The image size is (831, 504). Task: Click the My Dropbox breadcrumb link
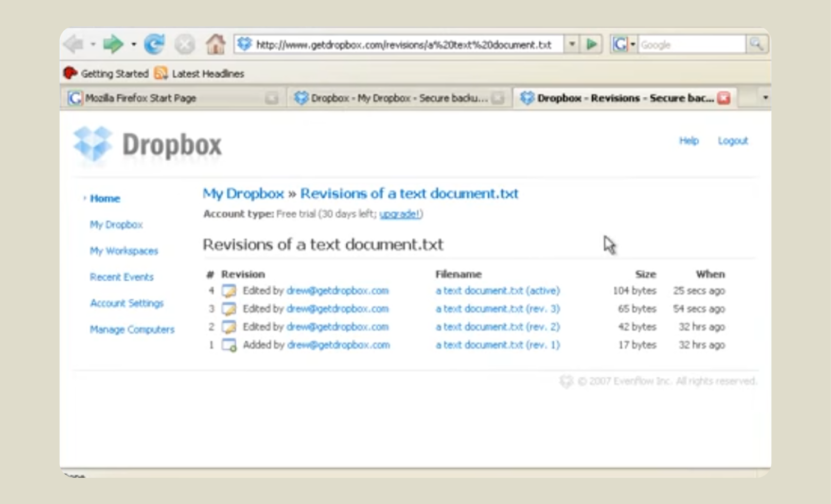click(x=243, y=193)
